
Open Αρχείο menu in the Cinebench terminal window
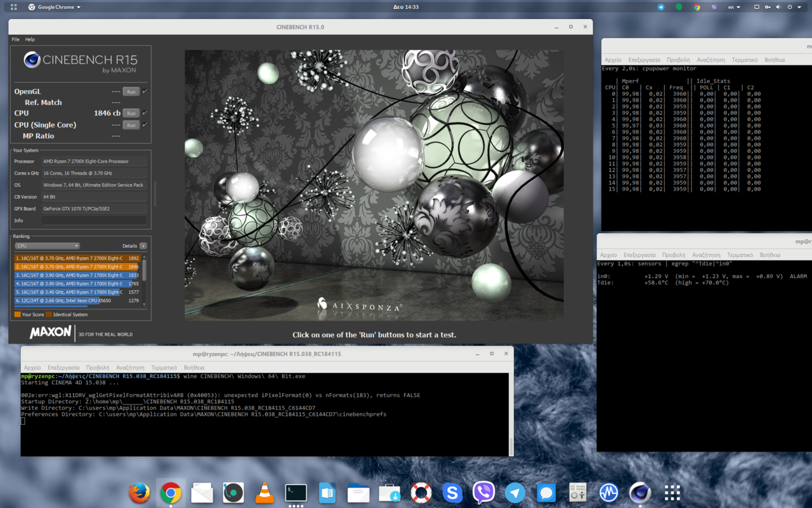coord(32,368)
